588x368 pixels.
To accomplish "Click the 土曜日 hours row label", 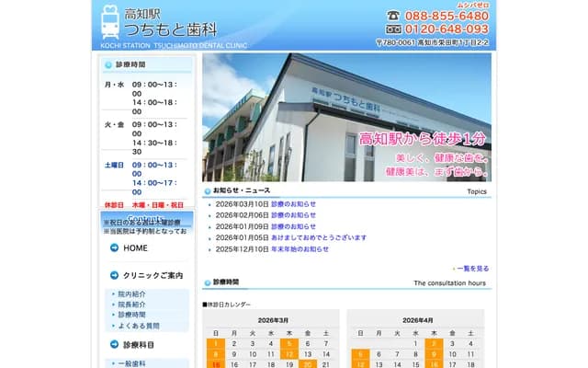I will point(114,166).
